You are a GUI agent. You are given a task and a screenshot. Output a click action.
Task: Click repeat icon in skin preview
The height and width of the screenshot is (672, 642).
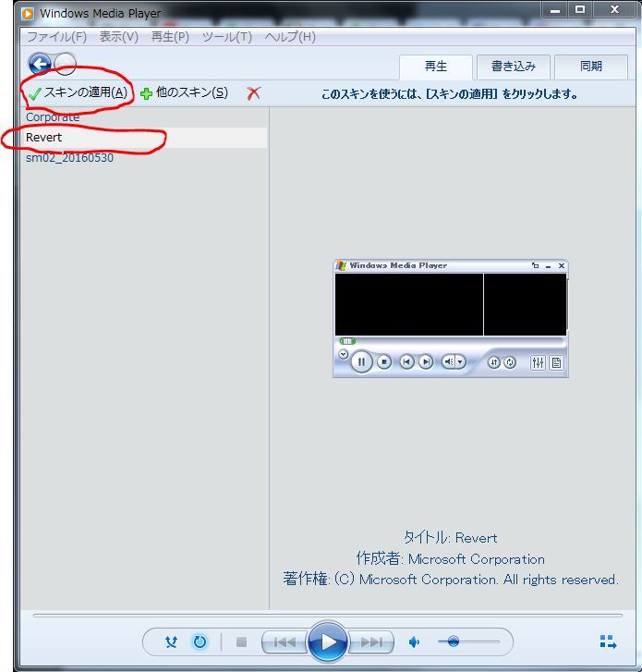tap(510, 362)
